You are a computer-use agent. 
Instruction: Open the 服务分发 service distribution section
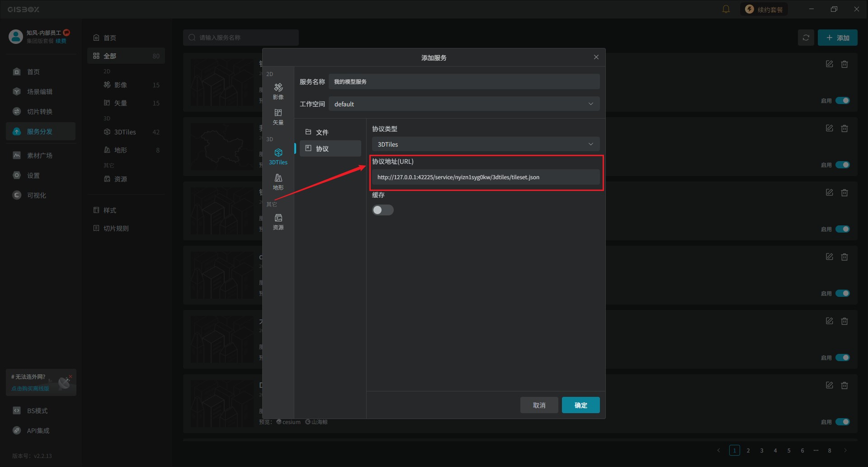pyautogui.click(x=41, y=131)
